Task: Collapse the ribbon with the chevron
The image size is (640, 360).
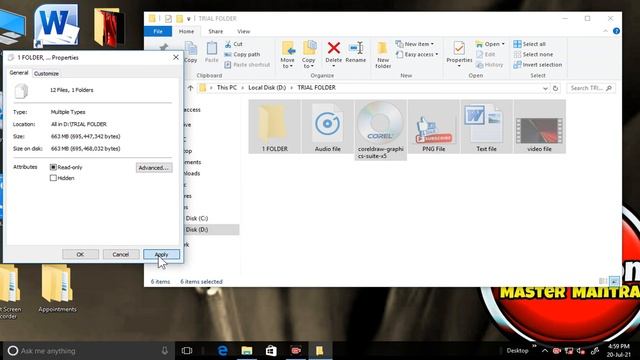Action: [x=605, y=31]
